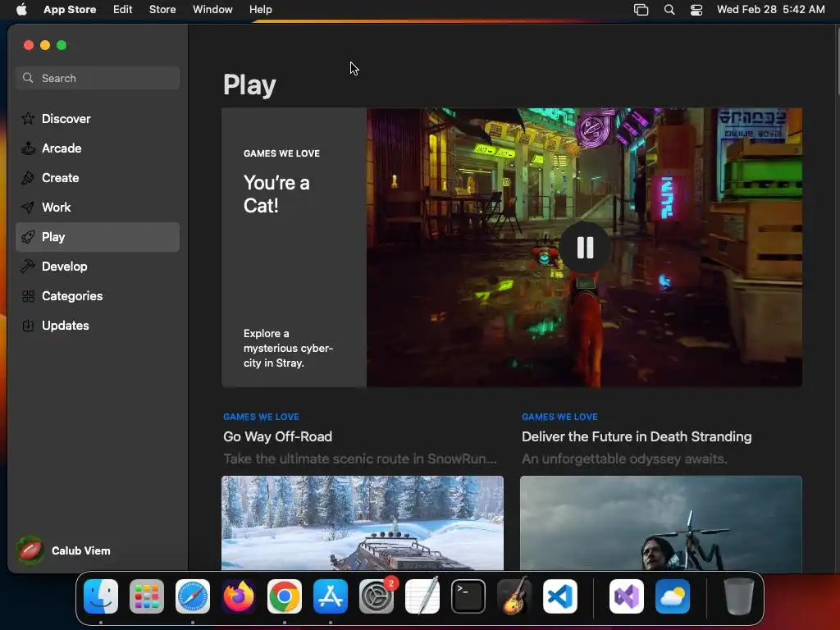Open System Settings from the Dock
The image size is (840, 630).
[x=377, y=596]
